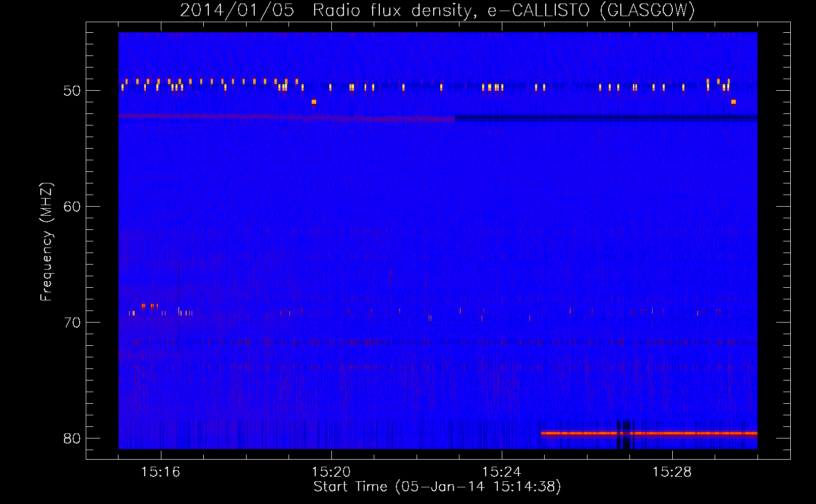
Task: Click the Frequency (MHZ) axis label
Action: (x=46, y=242)
